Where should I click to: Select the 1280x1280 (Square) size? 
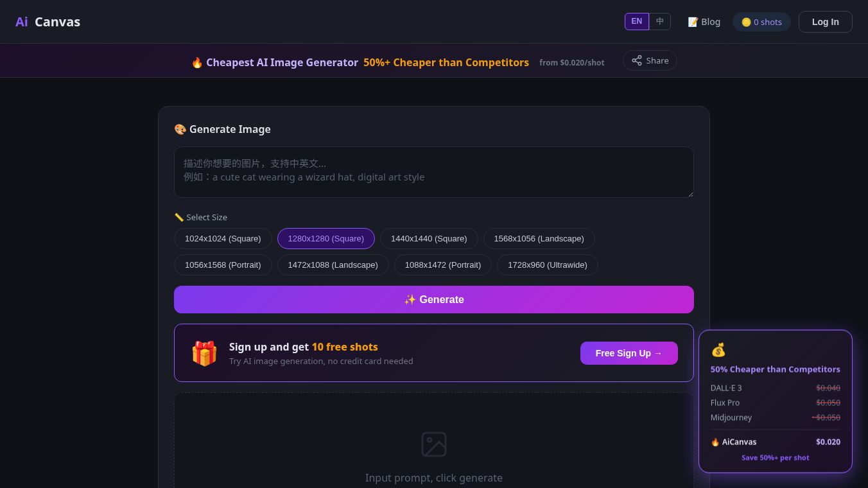[x=326, y=238]
